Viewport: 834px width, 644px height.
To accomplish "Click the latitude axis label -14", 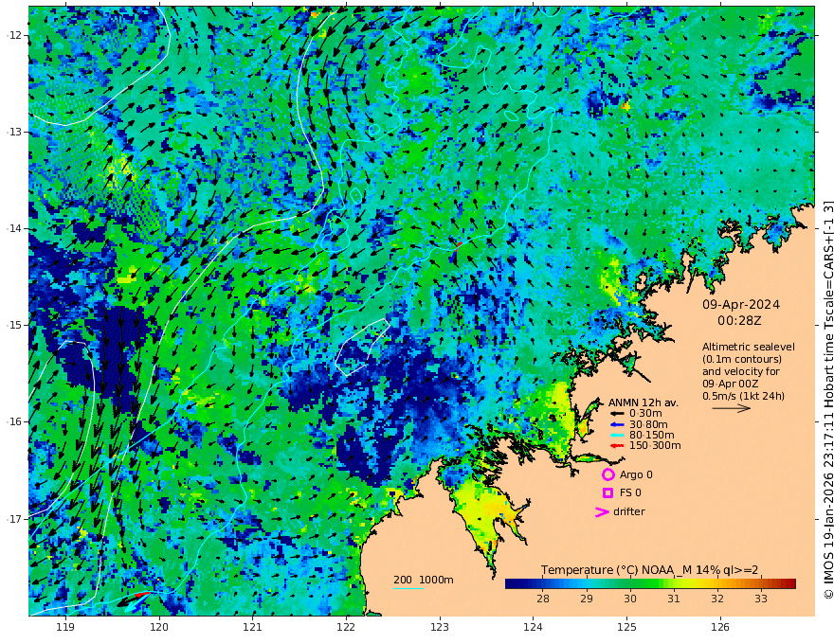I will (x=14, y=228).
